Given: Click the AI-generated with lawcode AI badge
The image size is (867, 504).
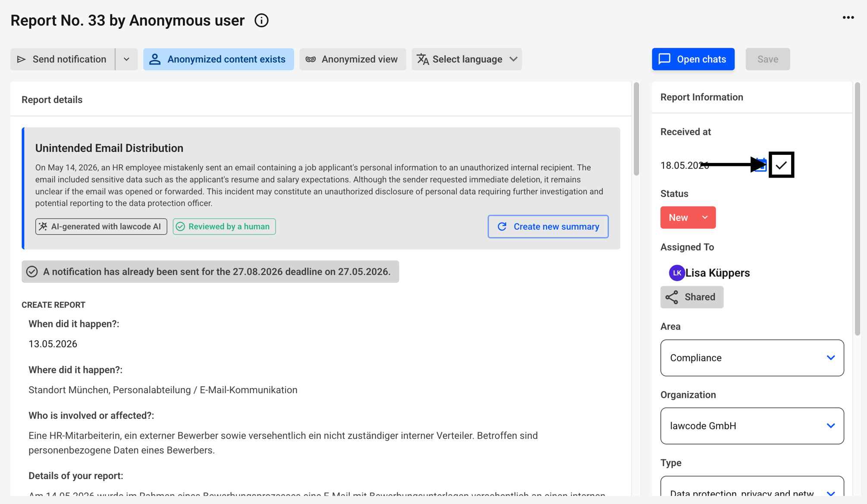Looking at the screenshot, I should (101, 226).
